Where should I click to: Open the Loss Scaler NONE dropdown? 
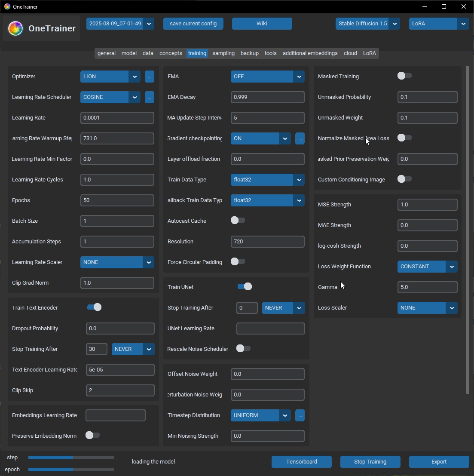coord(427,308)
